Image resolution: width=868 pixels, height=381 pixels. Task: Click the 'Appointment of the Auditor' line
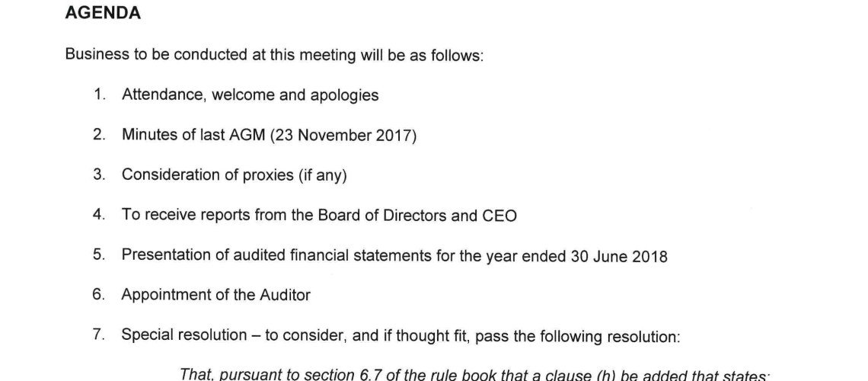tap(215, 295)
